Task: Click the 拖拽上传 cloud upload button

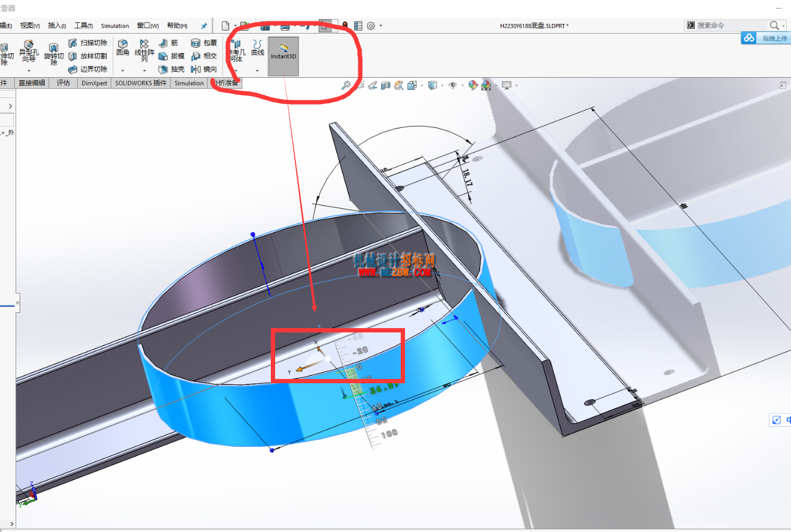Action: (x=766, y=38)
